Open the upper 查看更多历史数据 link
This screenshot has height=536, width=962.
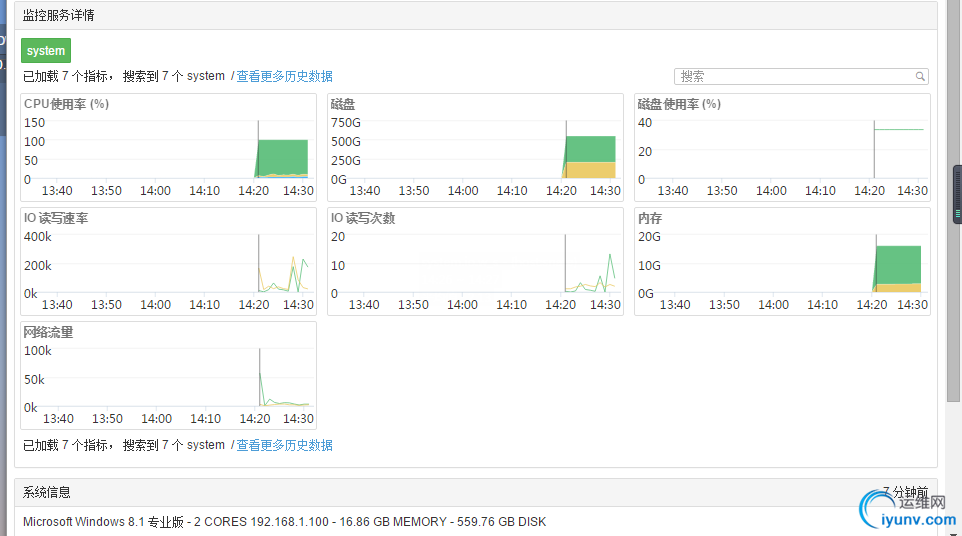(x=285, y=76)
